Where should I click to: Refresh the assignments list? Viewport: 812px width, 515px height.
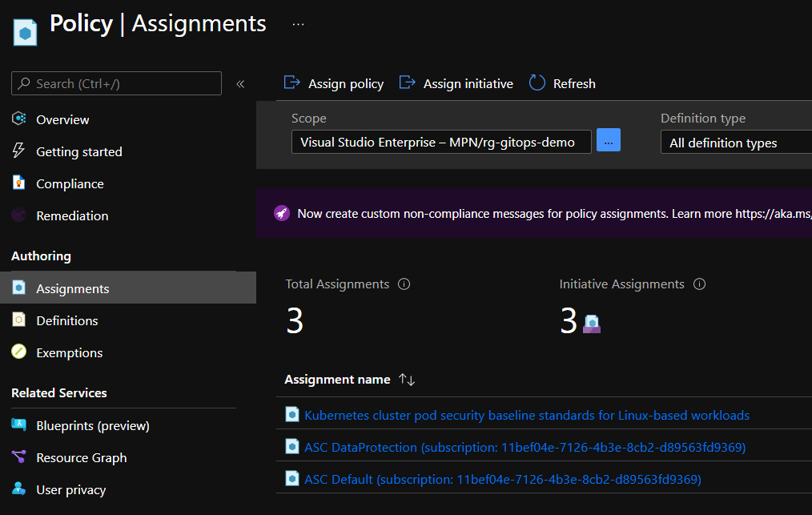pyautogui.click(x=562, y=83)
